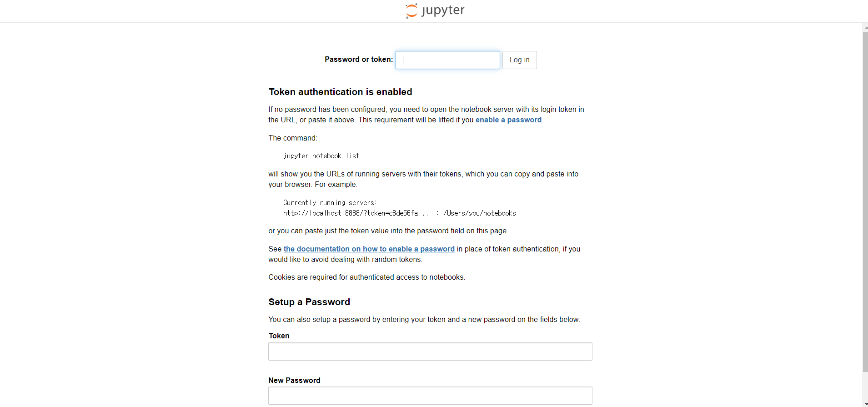Click the 'Cookies are required' sentence
868x407 pixels.
pos(366,277)
